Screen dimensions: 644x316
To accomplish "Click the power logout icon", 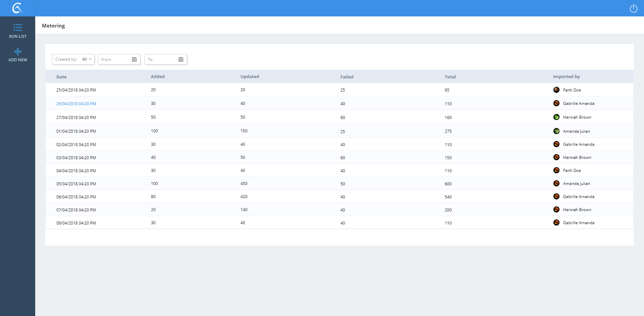I will [633, 8].
